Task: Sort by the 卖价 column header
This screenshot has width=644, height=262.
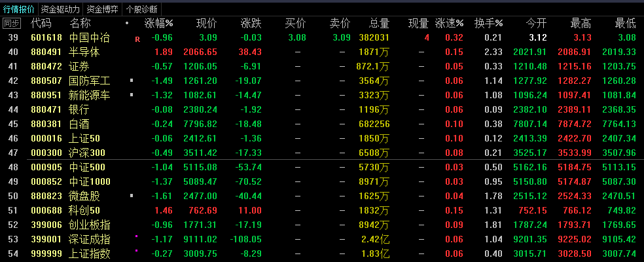Action: (x=340, y=24)
